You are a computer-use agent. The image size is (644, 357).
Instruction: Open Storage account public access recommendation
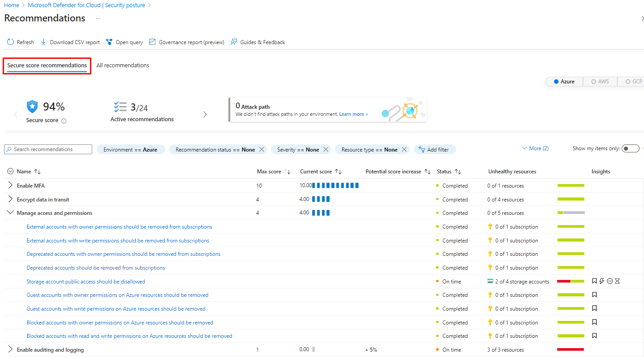point(86,282)
